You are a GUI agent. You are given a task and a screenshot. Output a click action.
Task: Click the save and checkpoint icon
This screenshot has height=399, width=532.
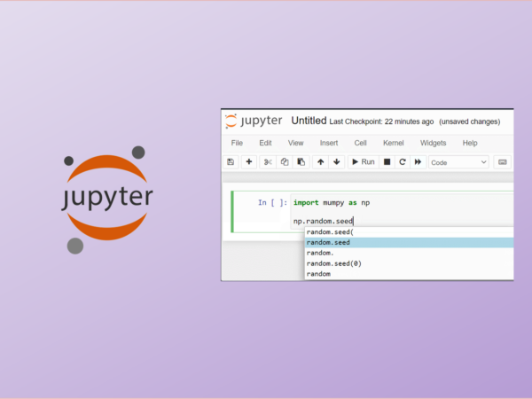[x=231, y=162]
